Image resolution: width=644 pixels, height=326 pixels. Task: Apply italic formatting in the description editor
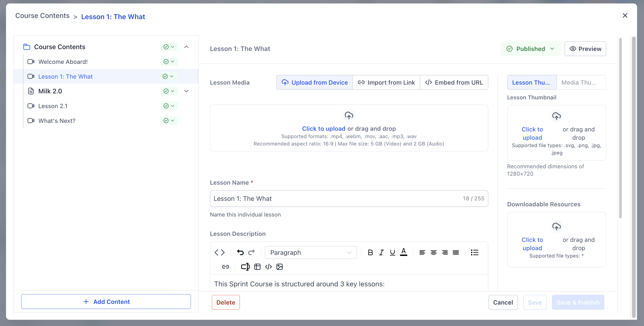click(x=381, y=252)
